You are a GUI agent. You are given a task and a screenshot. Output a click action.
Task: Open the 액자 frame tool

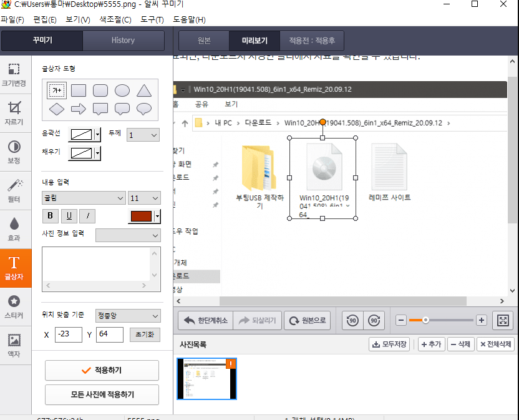coord(14,346)
